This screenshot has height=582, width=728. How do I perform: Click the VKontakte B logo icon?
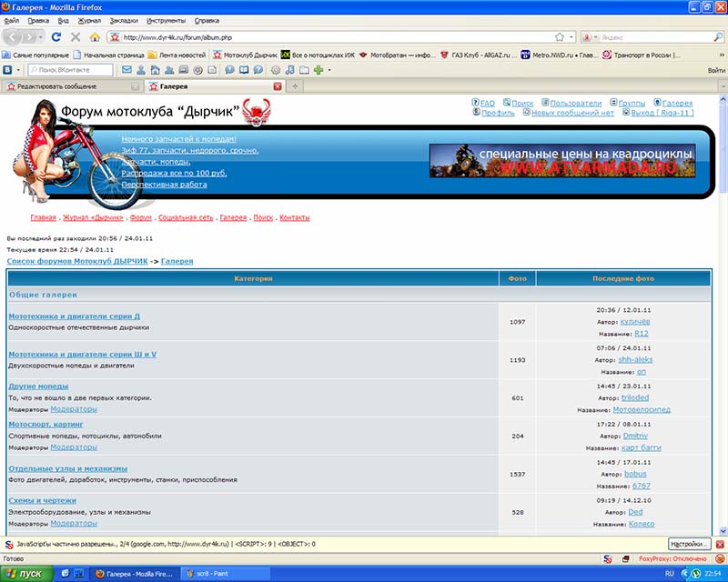click(8, 70)
